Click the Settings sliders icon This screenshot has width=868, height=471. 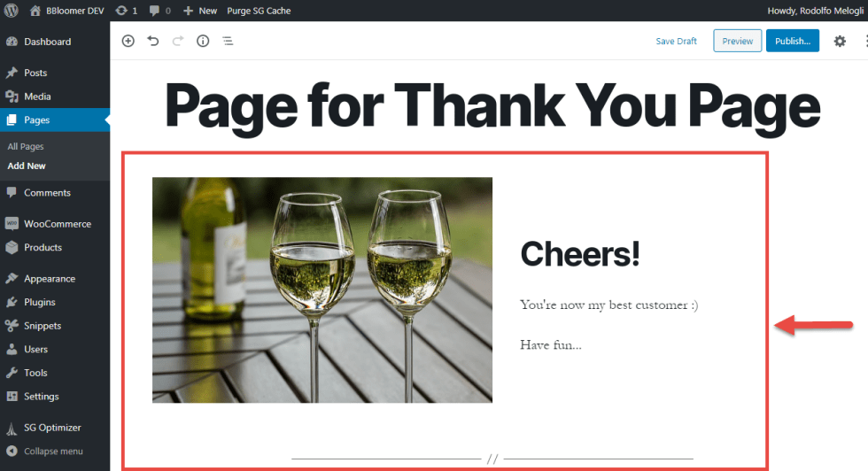tap(12, 397)
